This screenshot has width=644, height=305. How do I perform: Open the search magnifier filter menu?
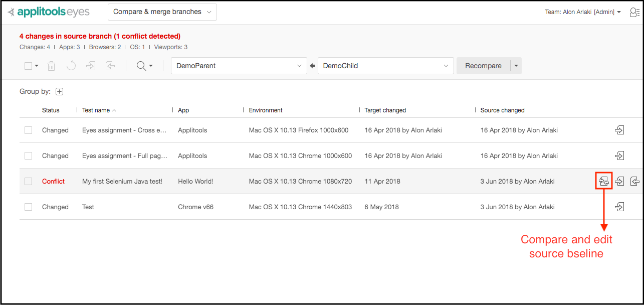pyautogui.click(x=144, y=66)
